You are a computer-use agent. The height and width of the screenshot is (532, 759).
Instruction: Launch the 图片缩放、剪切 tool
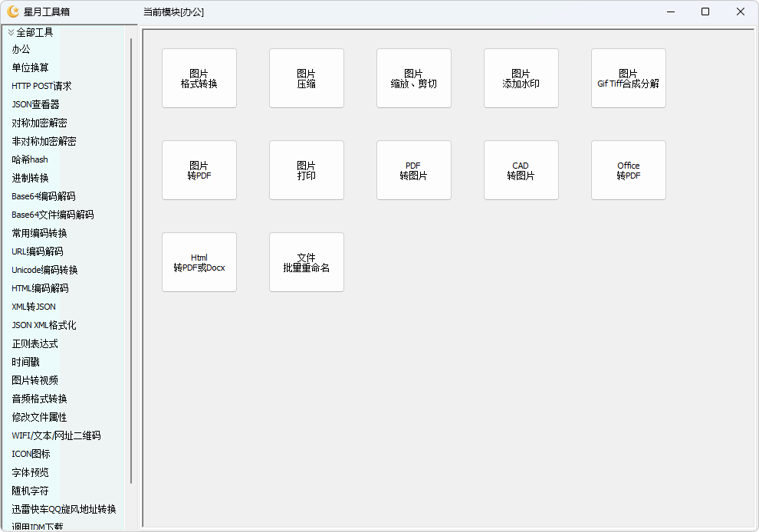414,78
